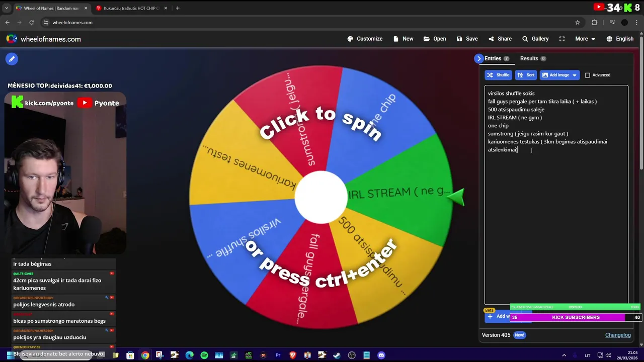Open OBS Studio from taskbar
The height and width of the screenshot is (362, 644).
[x=352, y=355]
